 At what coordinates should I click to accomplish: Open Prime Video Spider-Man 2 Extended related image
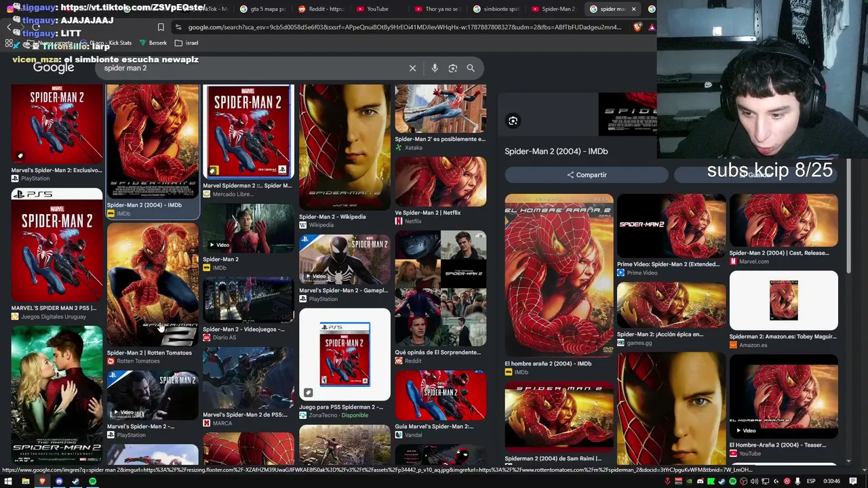[671, 226]
